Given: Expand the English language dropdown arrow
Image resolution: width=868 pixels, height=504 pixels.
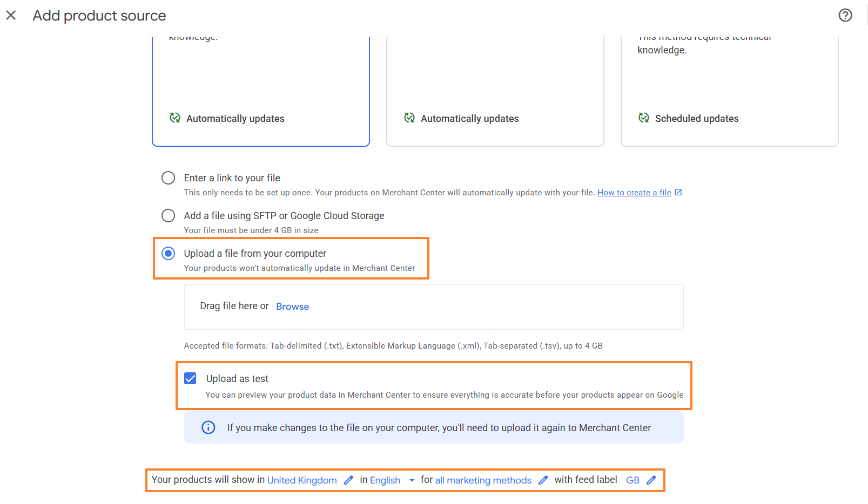Looking at the screenshot, I should [x=412, y=480].
